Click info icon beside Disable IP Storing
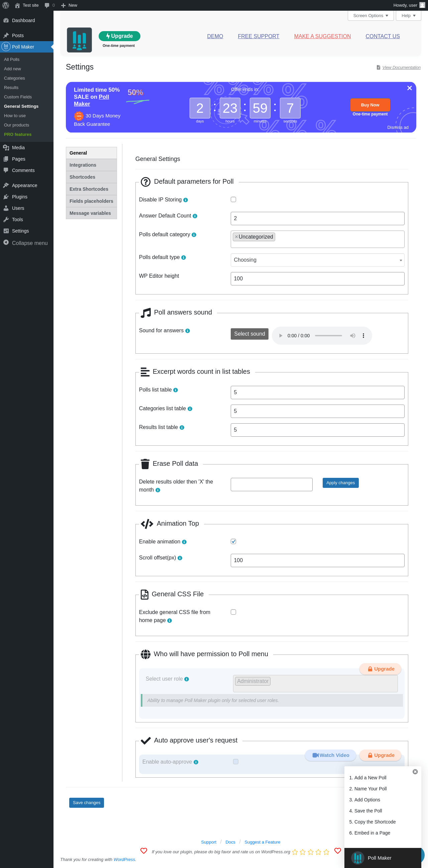 coord(186,200)
